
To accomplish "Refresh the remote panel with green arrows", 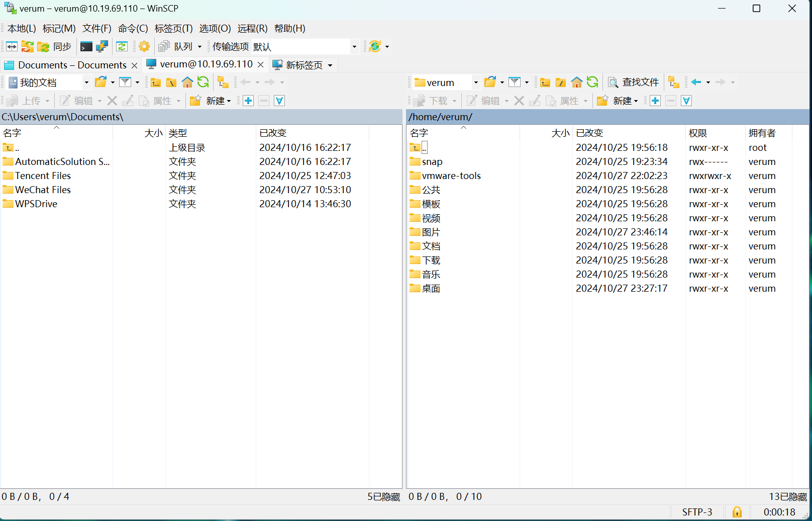I will [x=592, y=82].
